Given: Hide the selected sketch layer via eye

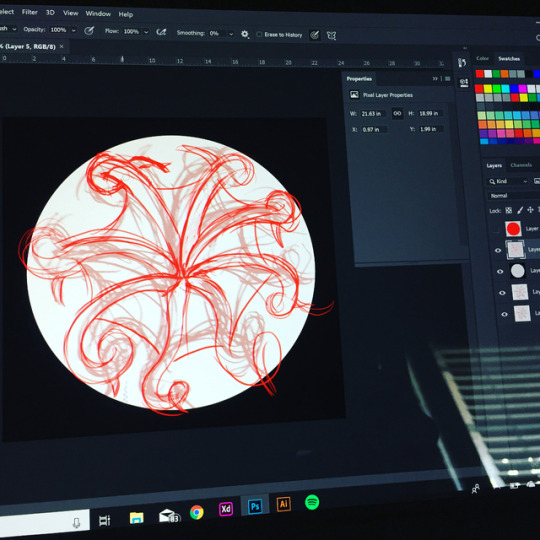Looking at the screenshot, I should 498,250.
